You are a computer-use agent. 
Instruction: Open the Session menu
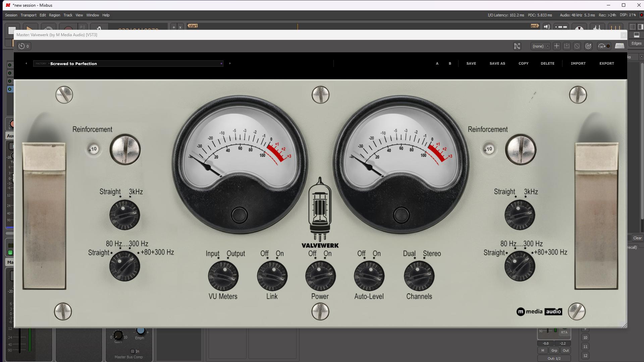tap(11, 15)
